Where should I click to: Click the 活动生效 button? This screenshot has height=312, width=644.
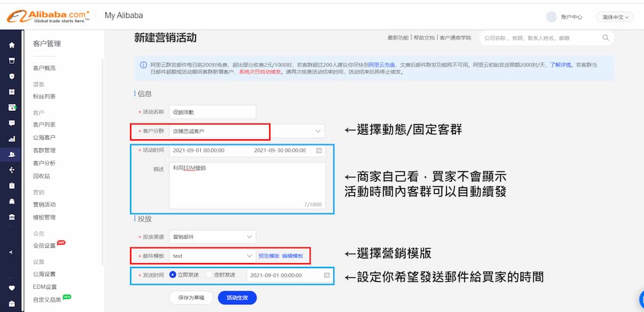(x=237, y=298)
